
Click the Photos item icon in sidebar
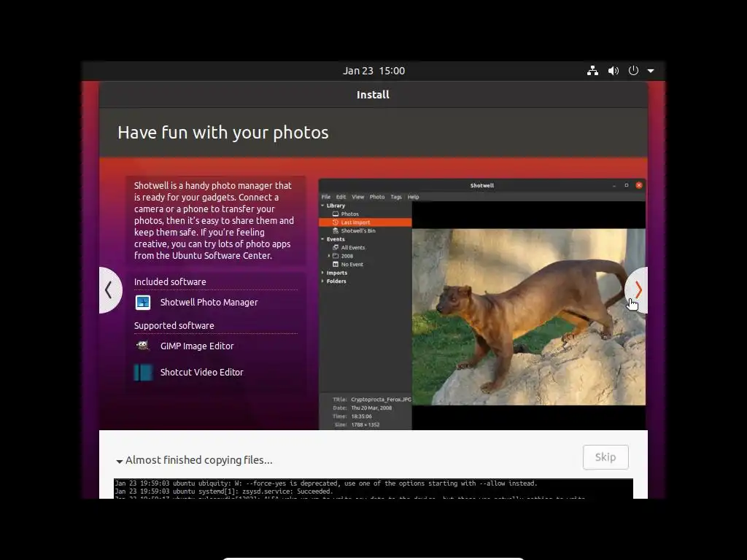click(336, 214)
